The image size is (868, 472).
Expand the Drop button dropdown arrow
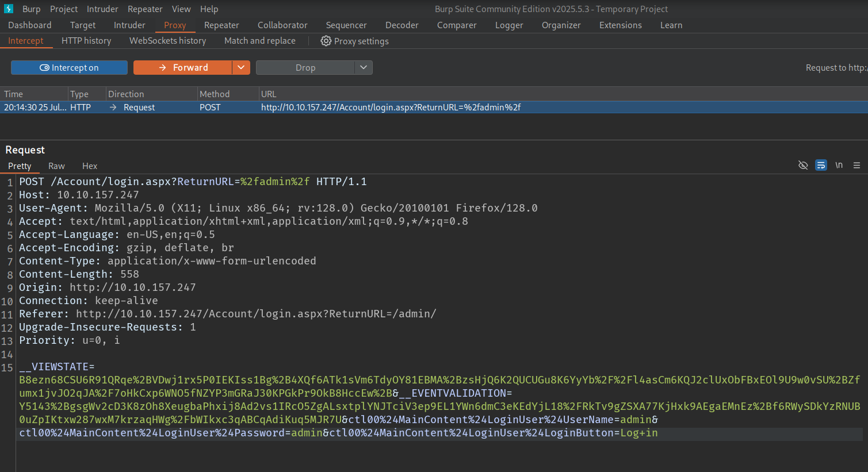pos(363,68)
